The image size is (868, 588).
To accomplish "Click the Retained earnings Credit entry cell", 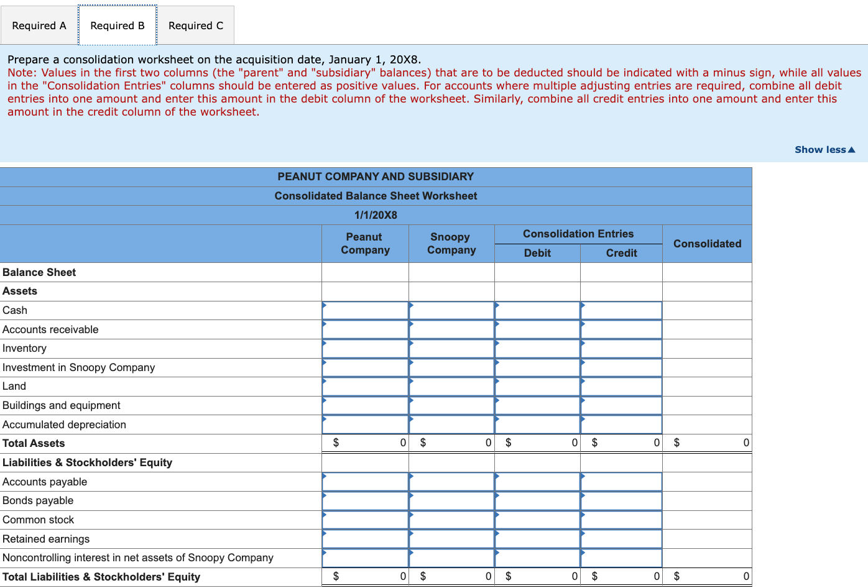I will pyautogui.click(x=621, y=538).
